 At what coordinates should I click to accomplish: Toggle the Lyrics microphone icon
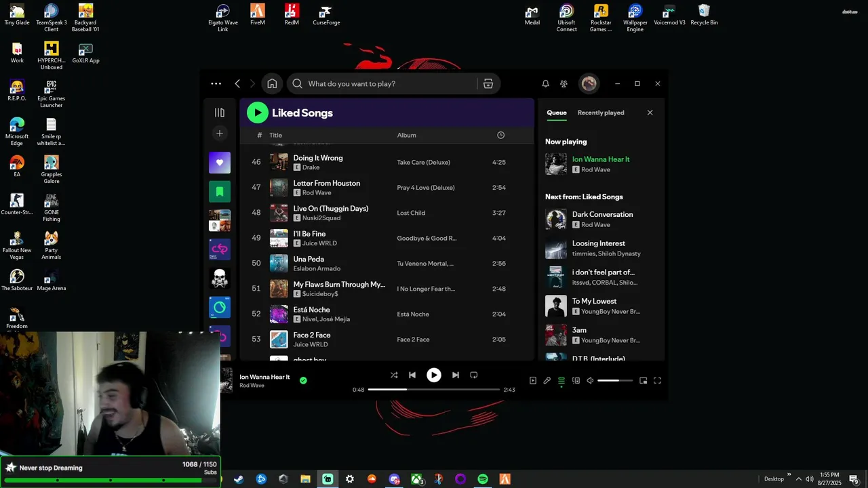tap(547, 381)
